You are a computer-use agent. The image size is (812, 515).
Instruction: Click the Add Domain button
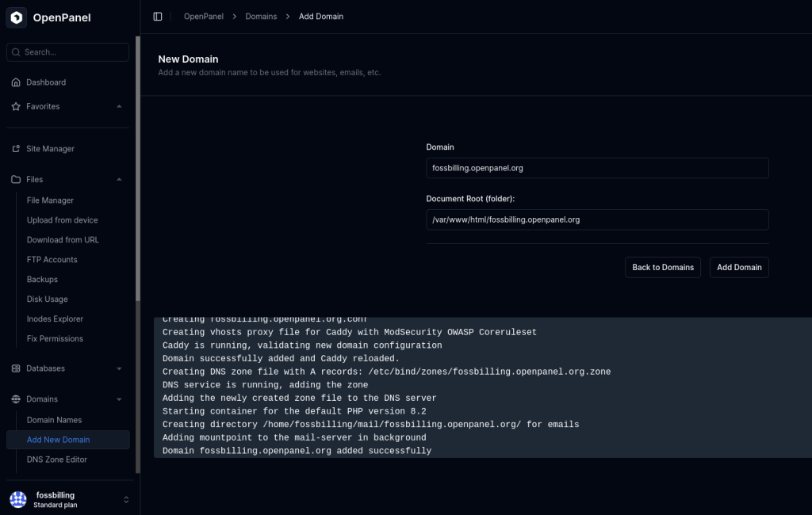pos(739,267)
